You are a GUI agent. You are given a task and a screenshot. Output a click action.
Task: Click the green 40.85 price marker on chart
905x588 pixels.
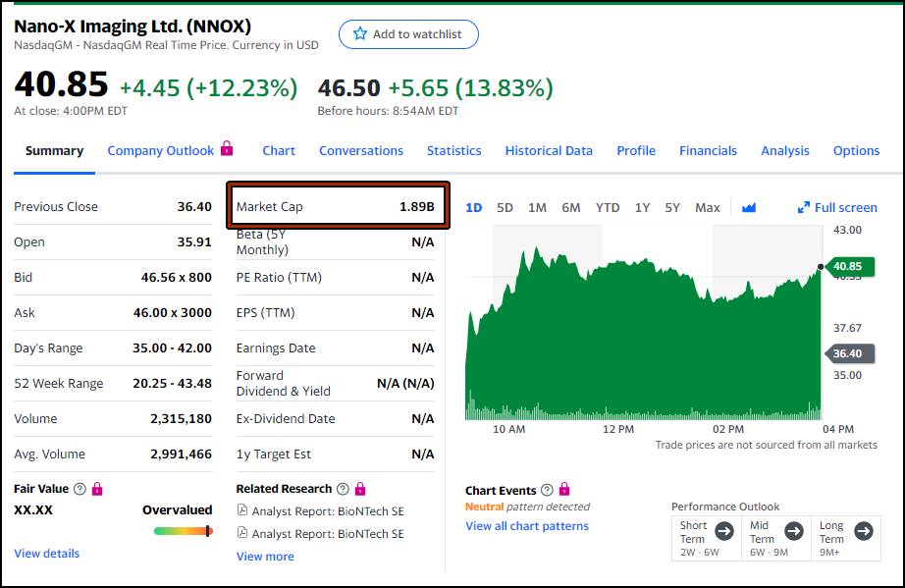tap(850, 267)
